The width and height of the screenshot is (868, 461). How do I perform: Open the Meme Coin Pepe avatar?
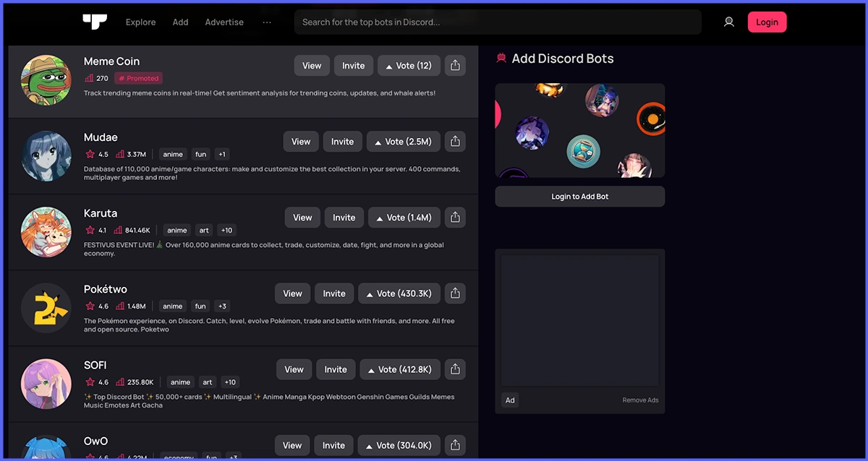(x=46, y=79)
